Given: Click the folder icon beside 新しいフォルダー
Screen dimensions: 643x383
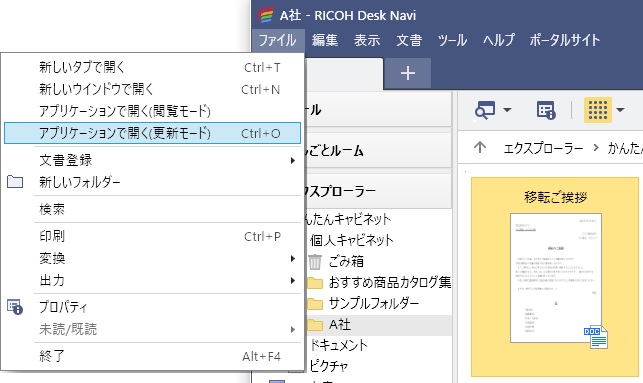Looking at the screenshot, I should [15, 182].
